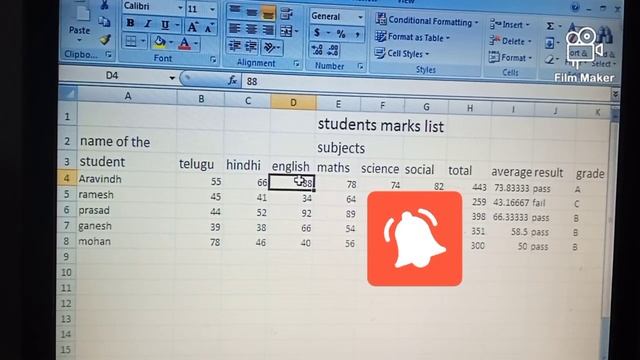Open the Fill Color dropdown arrow

[x=171, y=43]
